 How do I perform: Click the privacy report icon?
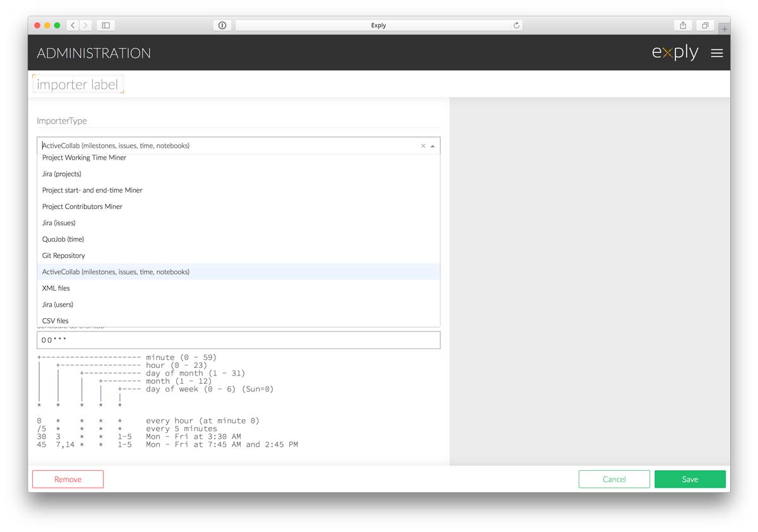pyautogui.click(x=222, y=25)
